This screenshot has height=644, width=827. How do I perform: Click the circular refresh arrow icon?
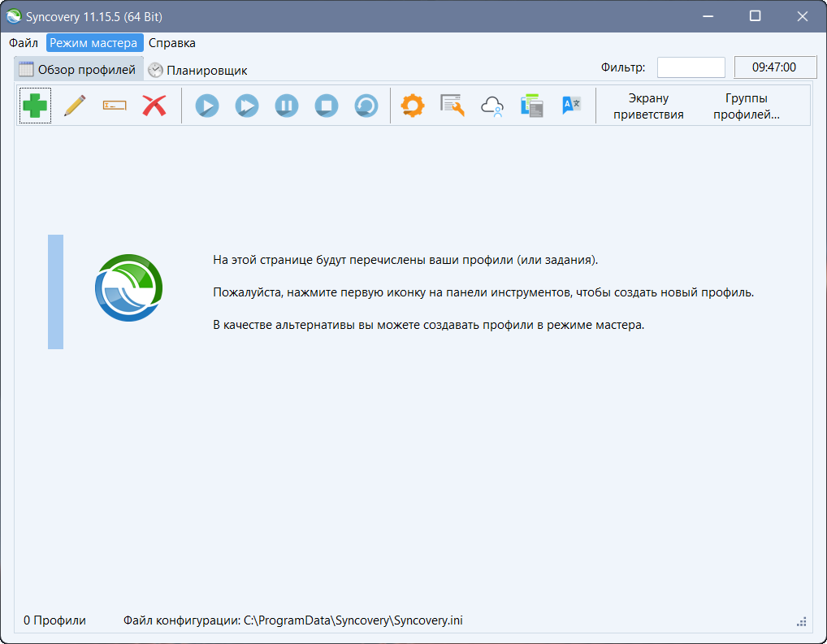click(366, 106)
